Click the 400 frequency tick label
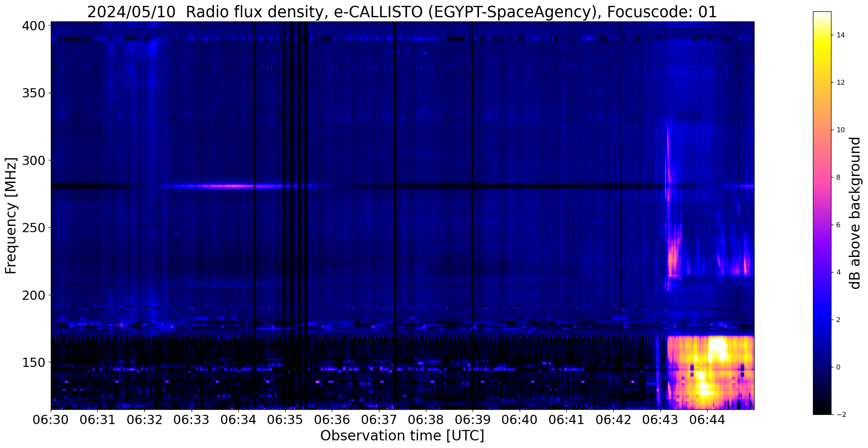 tap(33, 26)
